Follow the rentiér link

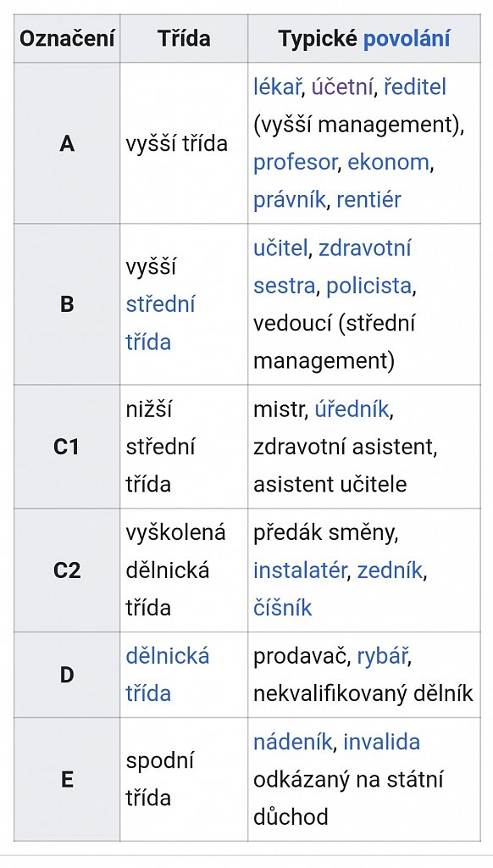(368, 200)
